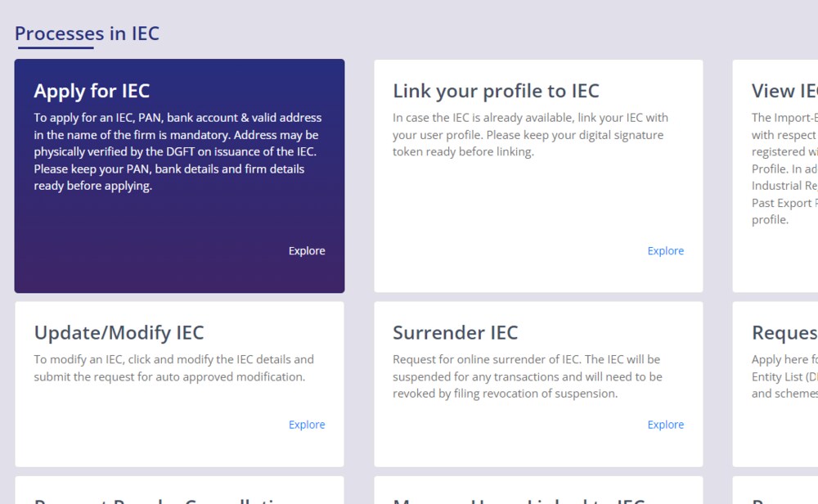Click the PAN and bank account description text
818x504 pixels.
coord(178,152)
